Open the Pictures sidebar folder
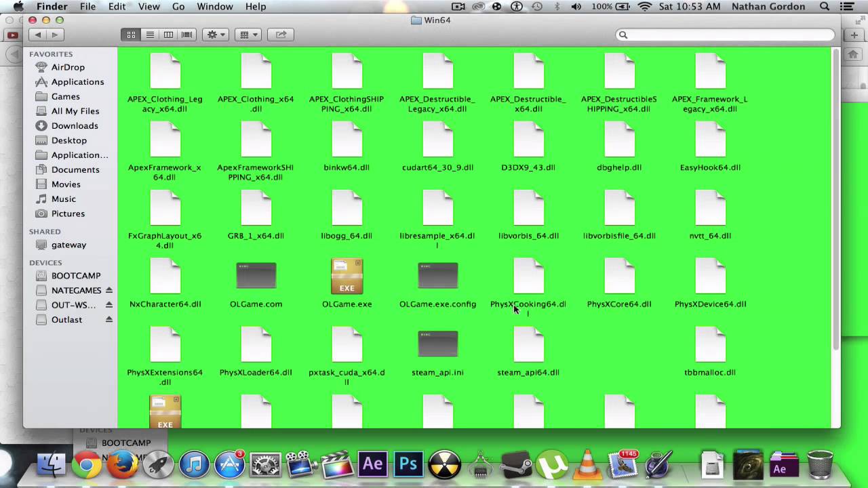 [68, 213]
